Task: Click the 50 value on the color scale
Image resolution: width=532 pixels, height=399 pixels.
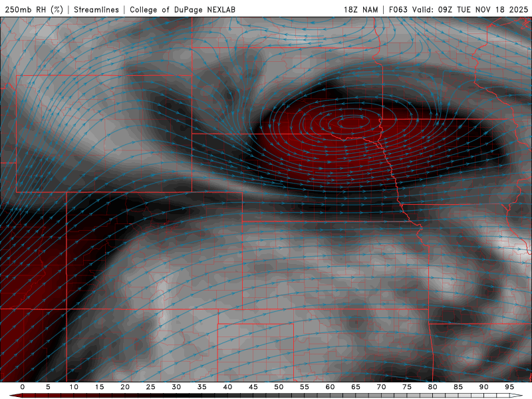Action: [279, 387]
